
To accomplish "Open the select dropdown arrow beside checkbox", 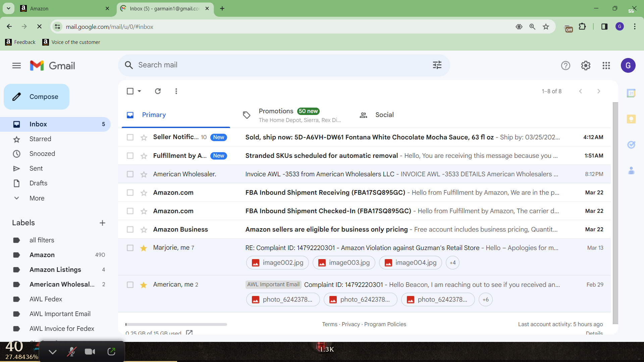I will point(139,91).
